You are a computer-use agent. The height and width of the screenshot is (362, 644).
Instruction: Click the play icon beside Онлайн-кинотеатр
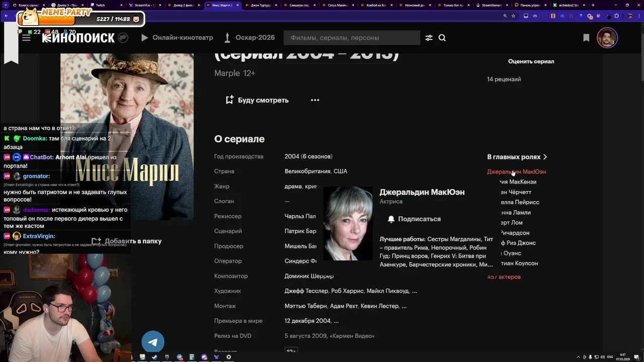pos(144,38)
